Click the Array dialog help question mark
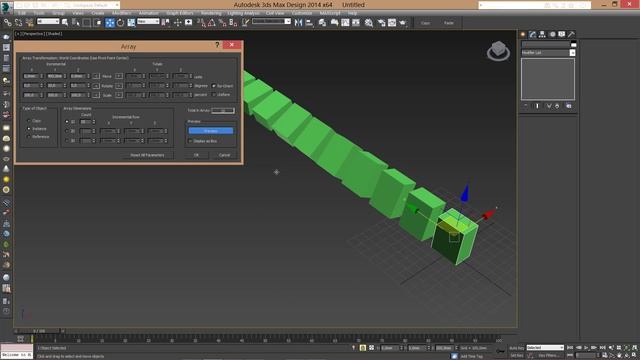Viewport: 640px width, 360px height. tap(217, 44)
